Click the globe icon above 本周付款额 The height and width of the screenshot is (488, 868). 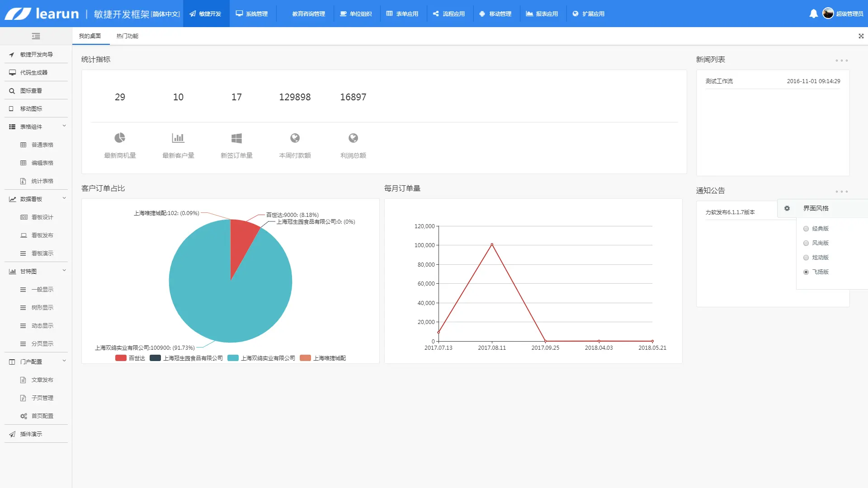295,138
